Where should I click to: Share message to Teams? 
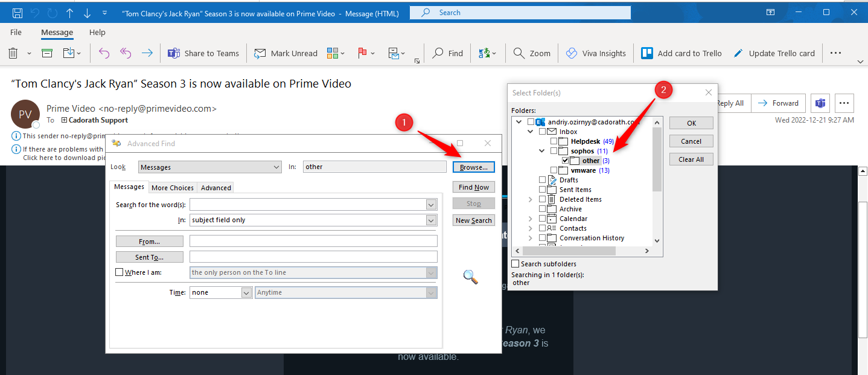(203, 53)
